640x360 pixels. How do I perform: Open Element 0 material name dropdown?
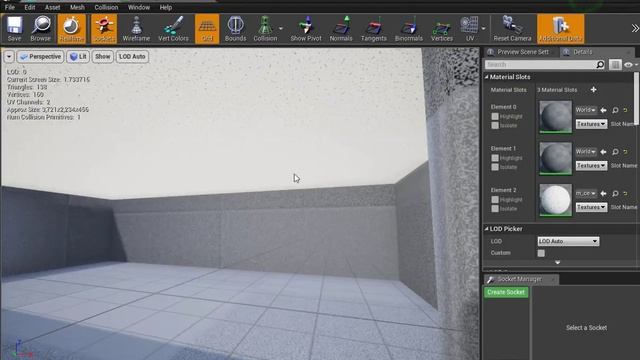(x=586, y=110)
